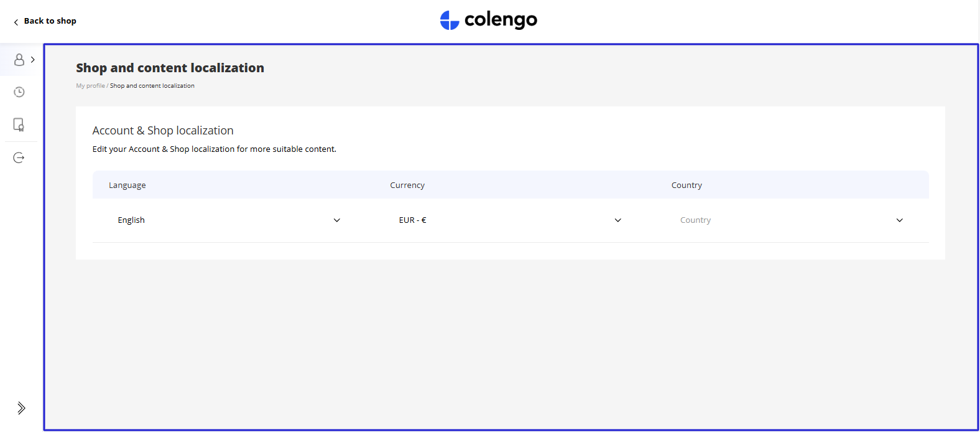Click the Language column header
The width and height of the screenshot is (980, 432).
(x=127, y=185)
